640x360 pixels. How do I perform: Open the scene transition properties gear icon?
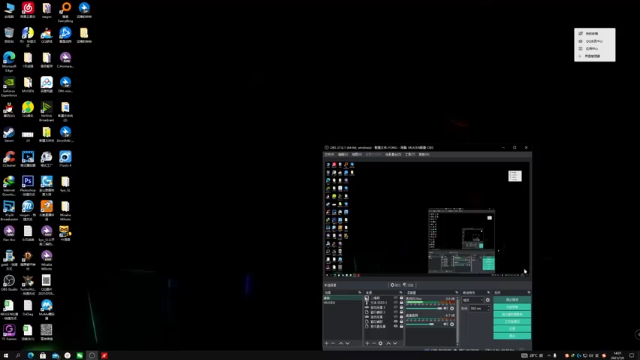[488, 300]
